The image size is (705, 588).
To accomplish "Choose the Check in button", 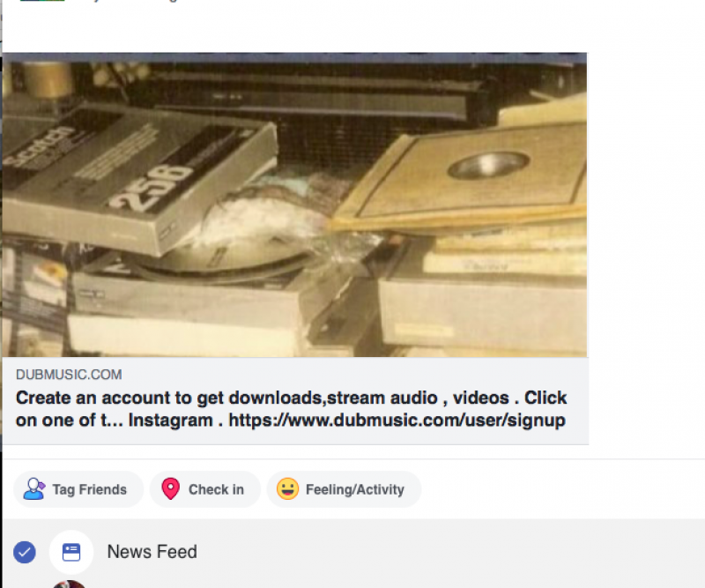I will pos(205,489).
